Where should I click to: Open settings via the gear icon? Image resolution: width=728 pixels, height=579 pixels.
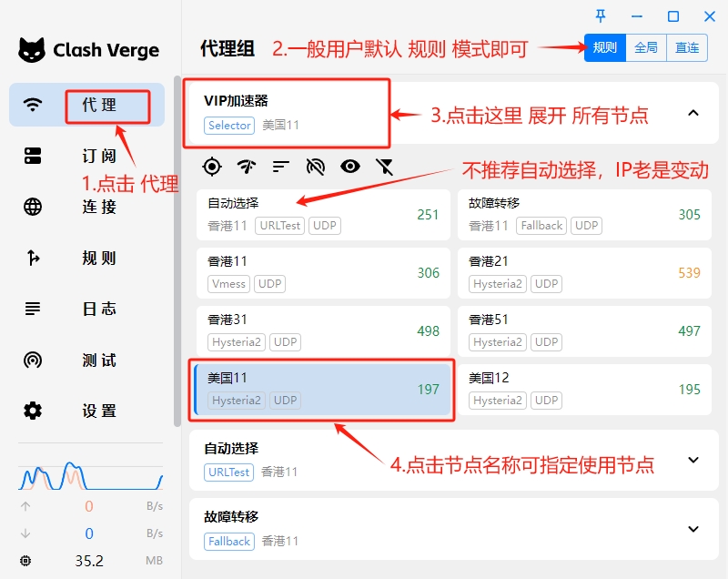pos(33,411)
